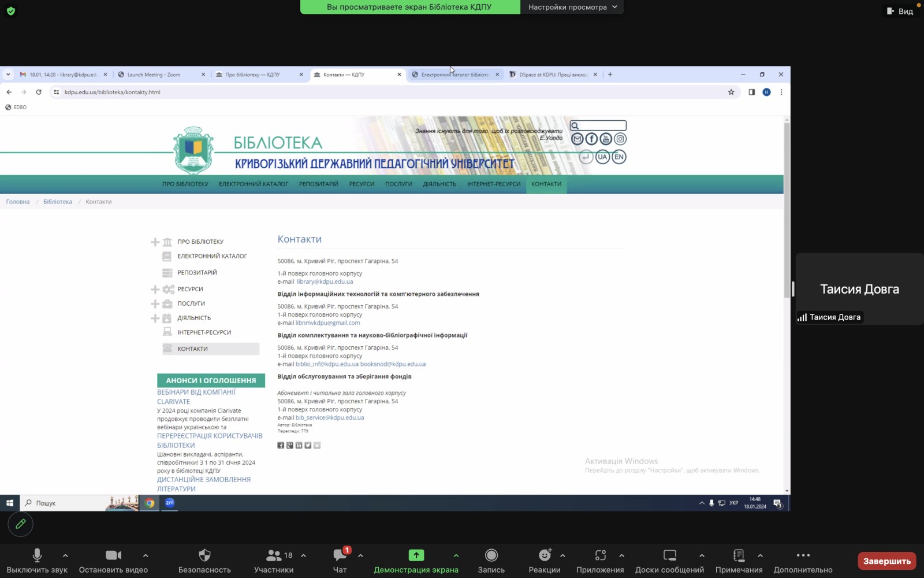Switch to Launch Meeting - Zoom tab
924x578 pixels.
(x=161, y=75)
